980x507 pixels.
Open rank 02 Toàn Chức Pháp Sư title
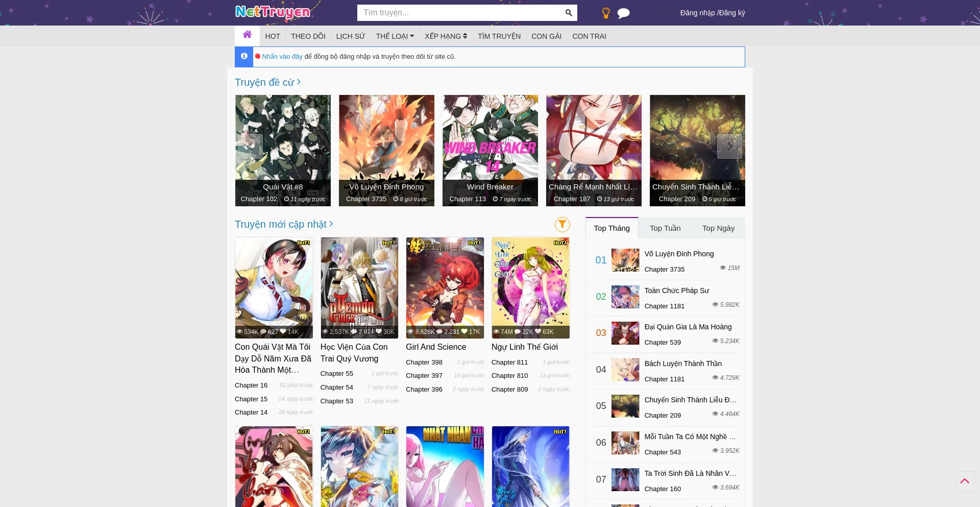click(676, 291)
